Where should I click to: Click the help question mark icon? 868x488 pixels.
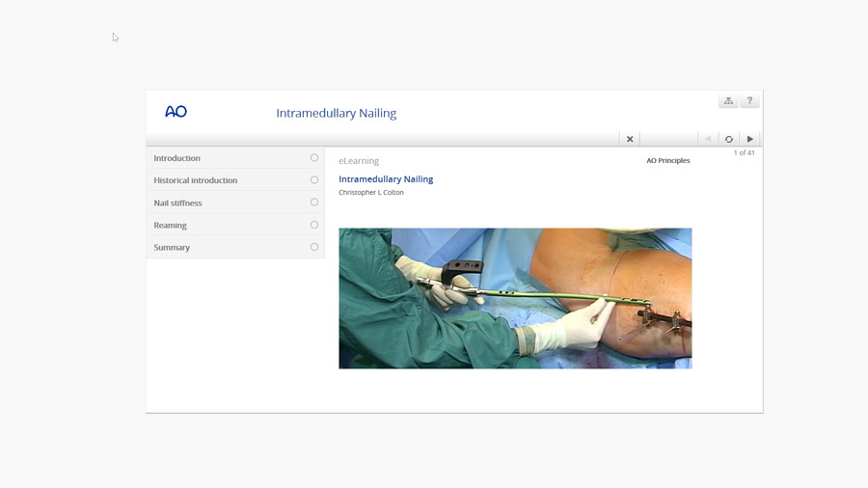click(x=749, y=101)
